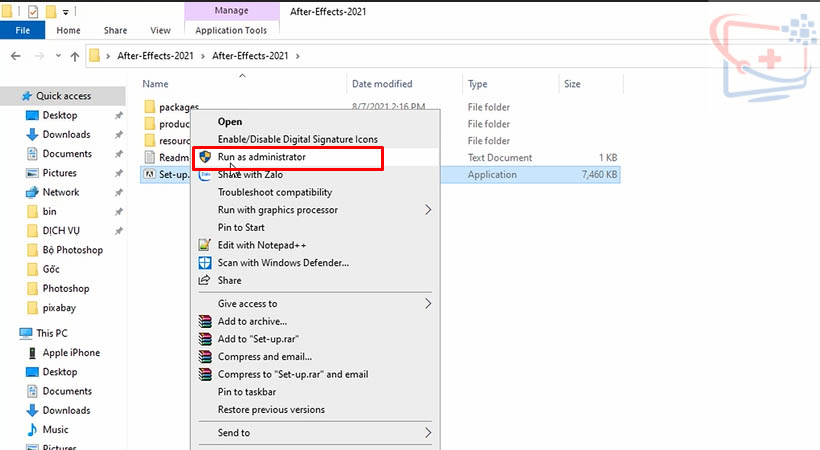820x450 pixels.
Task: Sort files by Date modified column header
Action: 382,85
